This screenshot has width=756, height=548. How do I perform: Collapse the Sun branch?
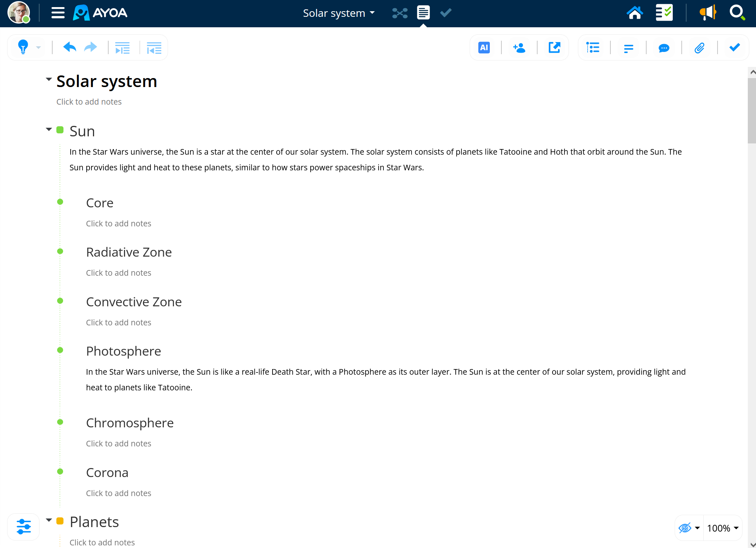click(x=49, y=129)
